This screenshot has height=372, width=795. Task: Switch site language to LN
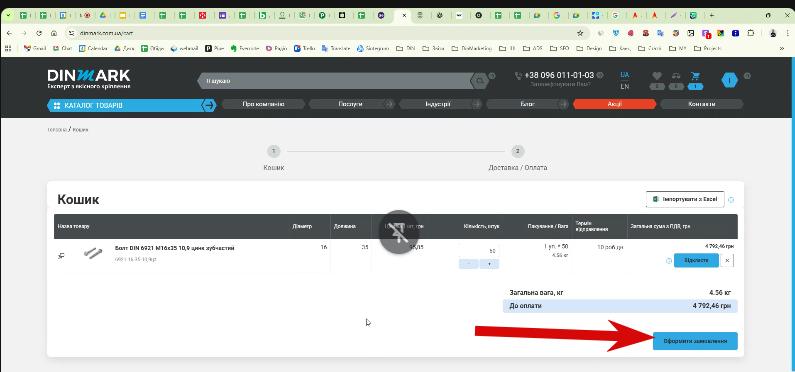tap(625, 86)
